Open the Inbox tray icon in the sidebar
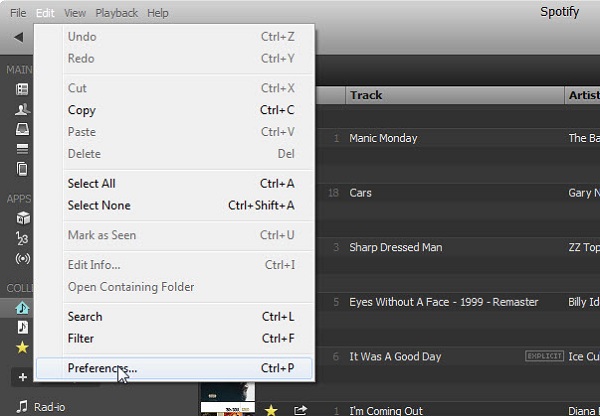Viewport: 600px width, 416px height. [x=22, y=129]
